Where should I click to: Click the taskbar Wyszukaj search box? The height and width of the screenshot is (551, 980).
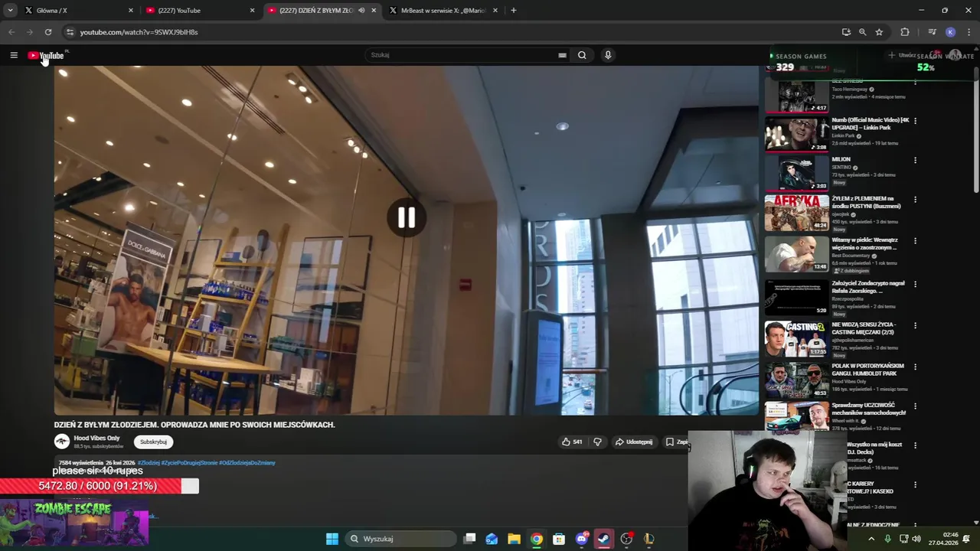point(402,539)
